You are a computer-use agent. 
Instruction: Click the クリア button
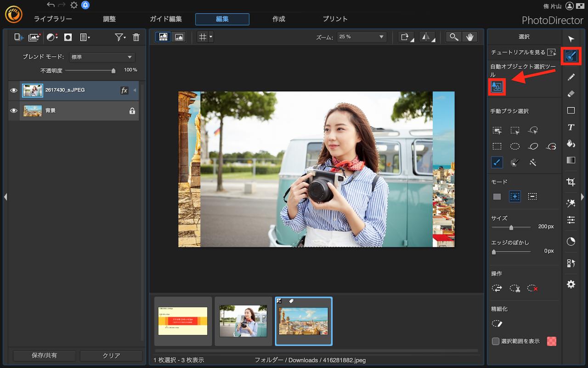111,356
